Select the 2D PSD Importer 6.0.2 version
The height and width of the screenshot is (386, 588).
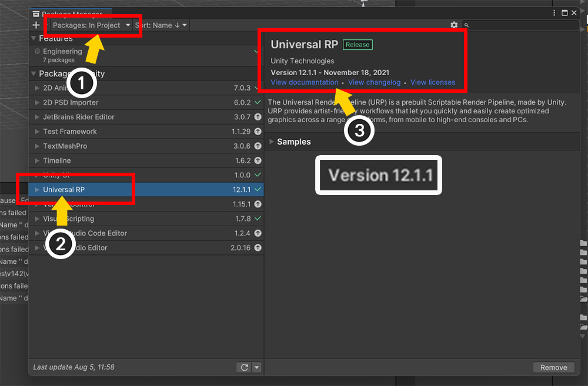[x=242, y=102]
